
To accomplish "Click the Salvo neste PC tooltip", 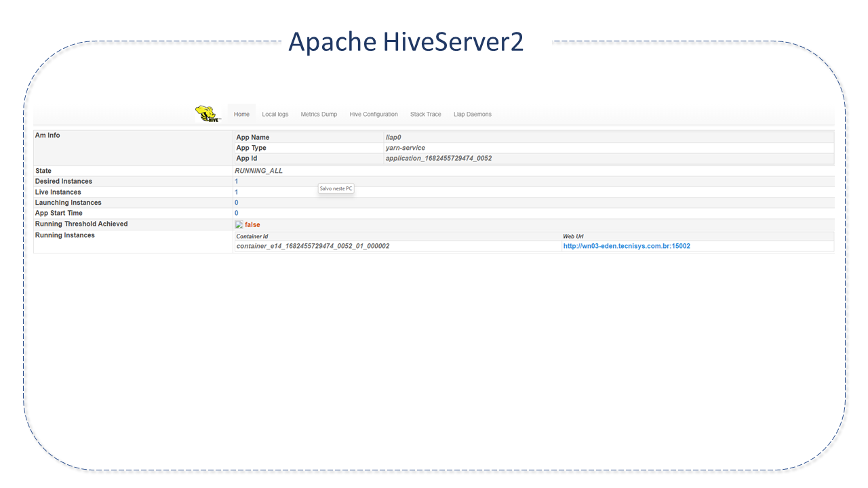I will [336, 188].
